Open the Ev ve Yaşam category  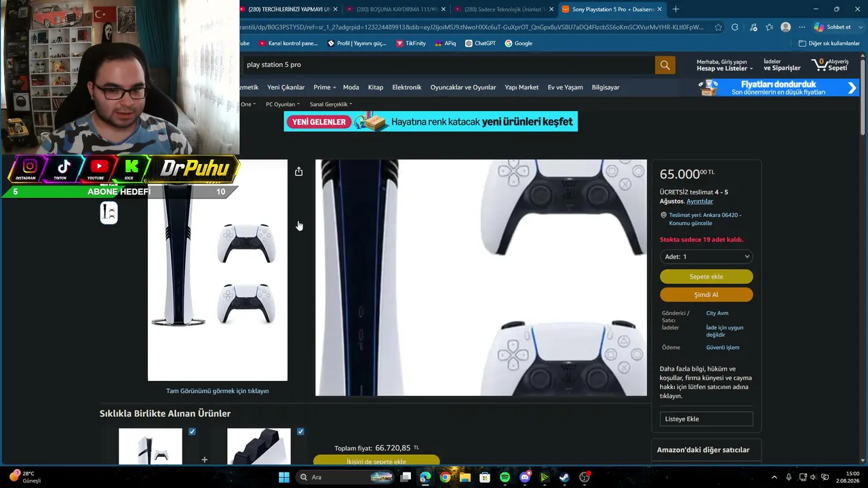click(x=566, y=87)
